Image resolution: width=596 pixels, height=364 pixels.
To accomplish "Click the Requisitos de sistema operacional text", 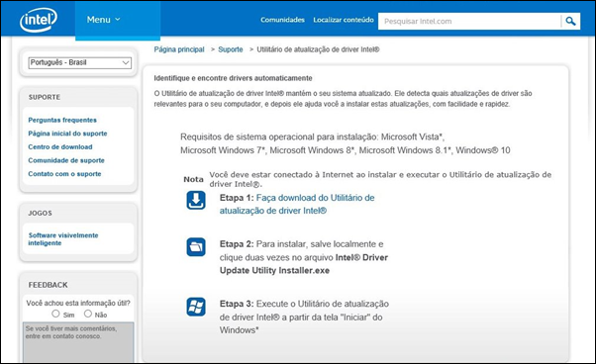I will [x=346, y=143].
